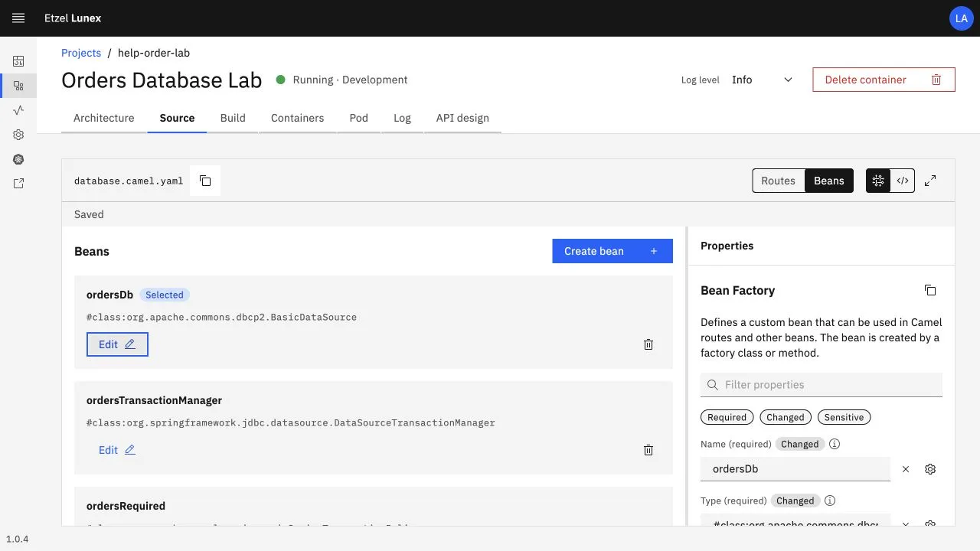
Task: Open the external link icon in the left sidebar
Action: (x=18, y=184)
